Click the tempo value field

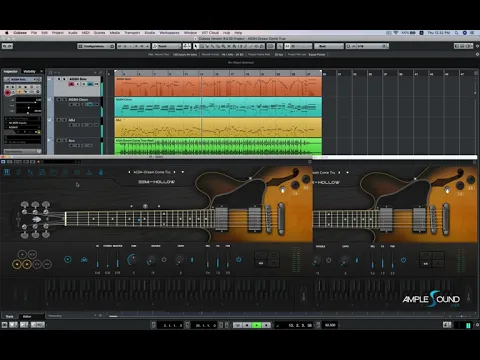point(330,325)
